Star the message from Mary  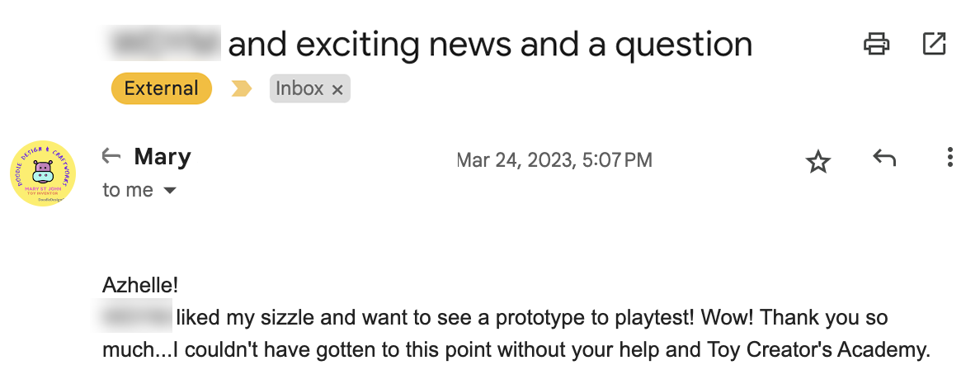pos(817,162)
